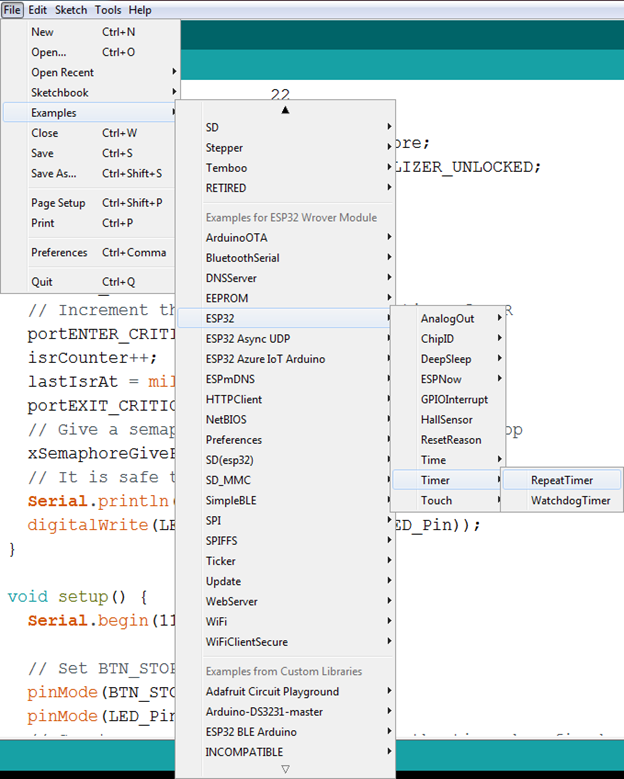
Task: Open the GPIOInterrupt example
Action: pyautogui.click(x=448, y=400)
